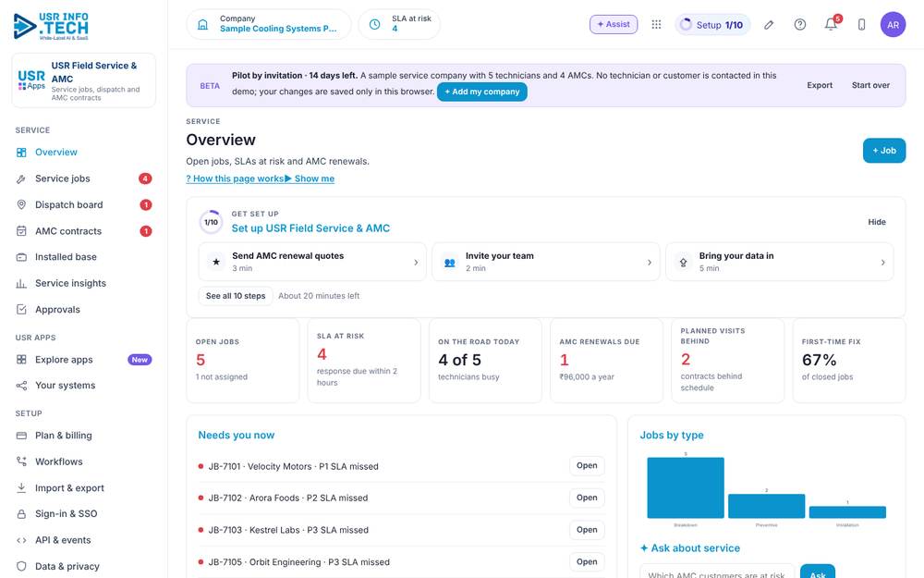Open Workflows in the sidebar
The image size is (924, 578).
coord(84,461)
